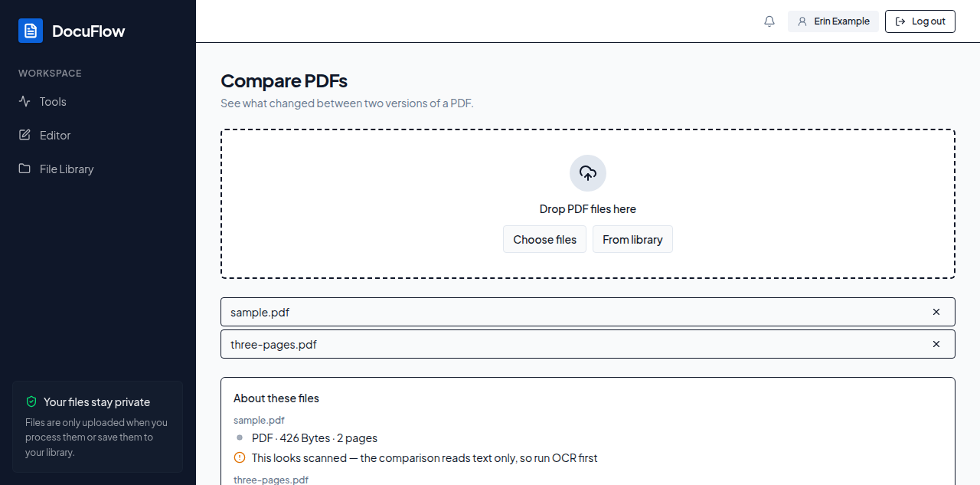Click the DocuFlow brand name
This screenshot has height=485, width=980.
pos(88,31)
